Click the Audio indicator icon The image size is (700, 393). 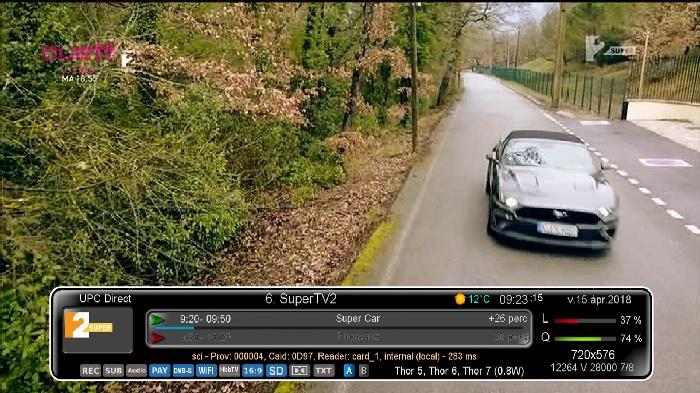136,371
